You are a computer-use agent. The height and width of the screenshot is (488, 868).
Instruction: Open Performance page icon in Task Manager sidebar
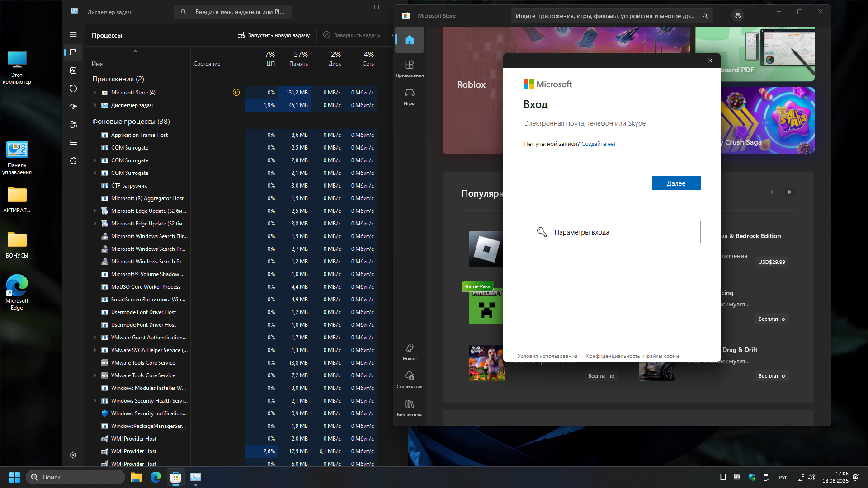click(73, 70)
